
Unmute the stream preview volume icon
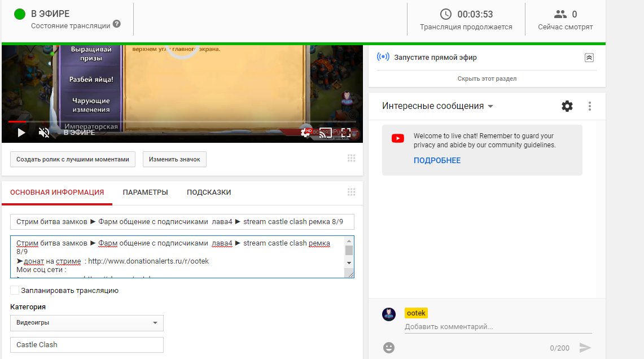pos(44,133)
